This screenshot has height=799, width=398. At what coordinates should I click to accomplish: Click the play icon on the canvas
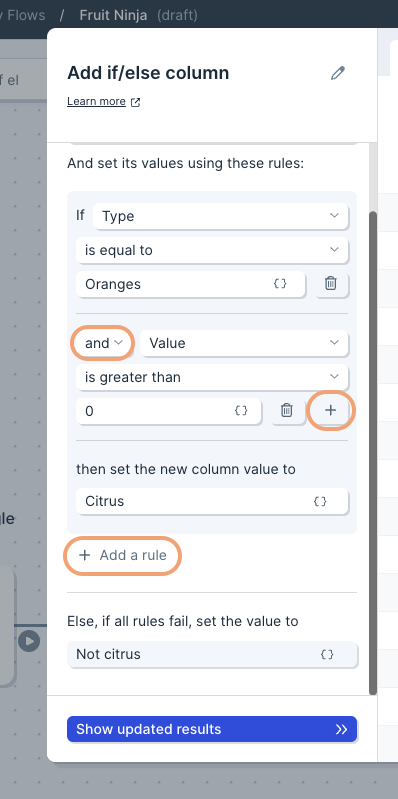coord(29,641)
